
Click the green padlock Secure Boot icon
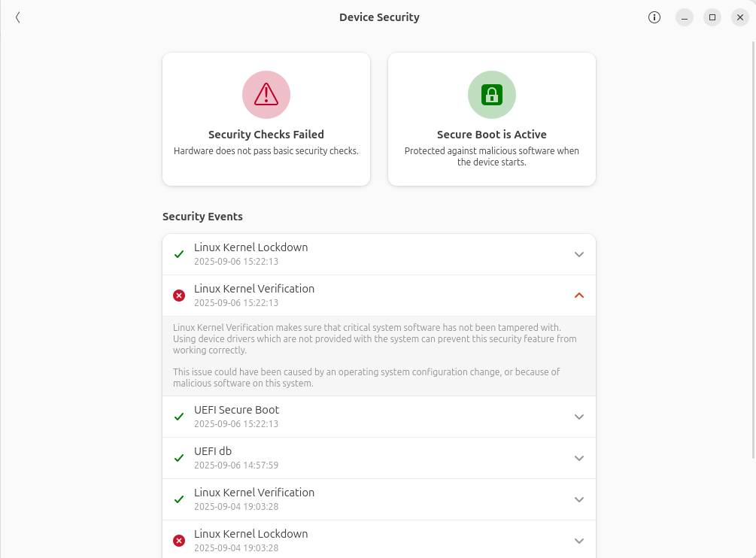coord(492,95)
